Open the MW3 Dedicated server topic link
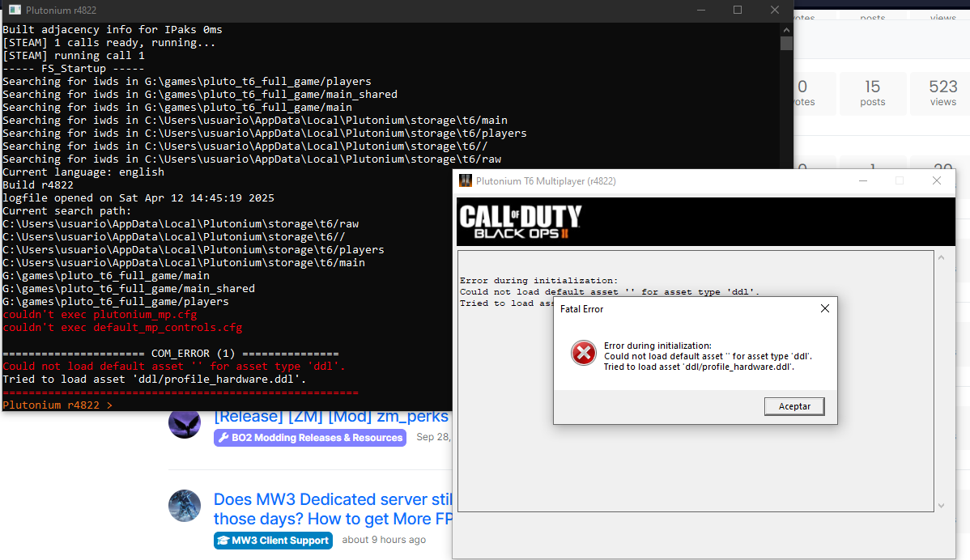 pyautogui.click(x=333, y=509)
